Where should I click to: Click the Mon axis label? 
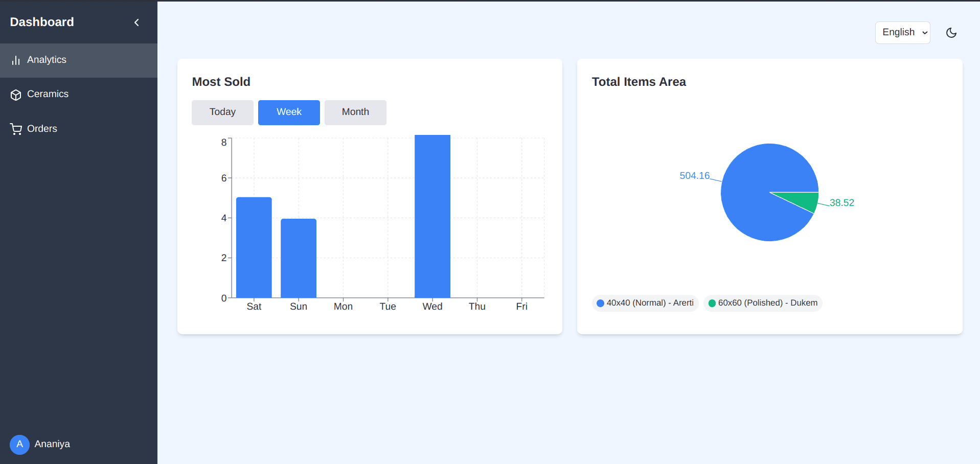coord(343,307)
